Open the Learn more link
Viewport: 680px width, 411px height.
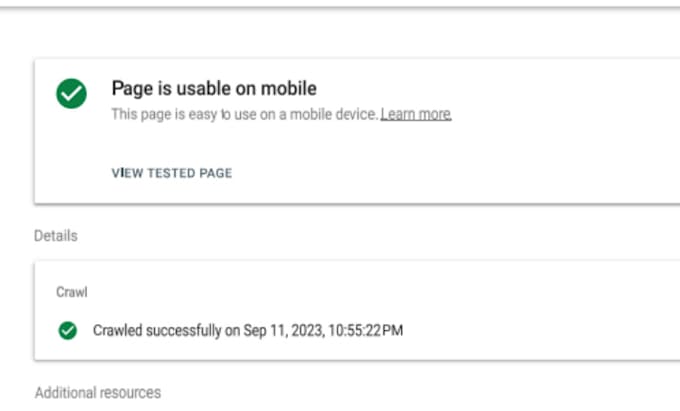pyautogui.click(x=416, y=114)
